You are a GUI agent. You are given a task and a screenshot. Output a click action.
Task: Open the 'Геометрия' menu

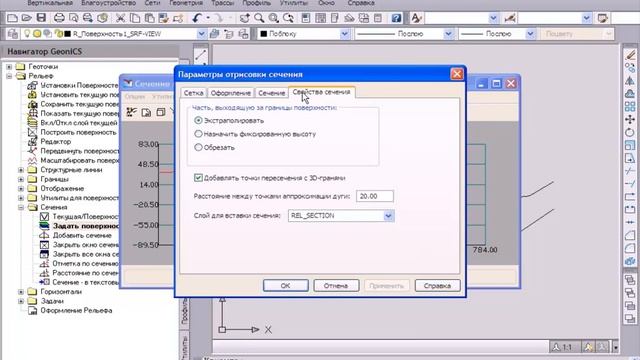click(186, 3)
